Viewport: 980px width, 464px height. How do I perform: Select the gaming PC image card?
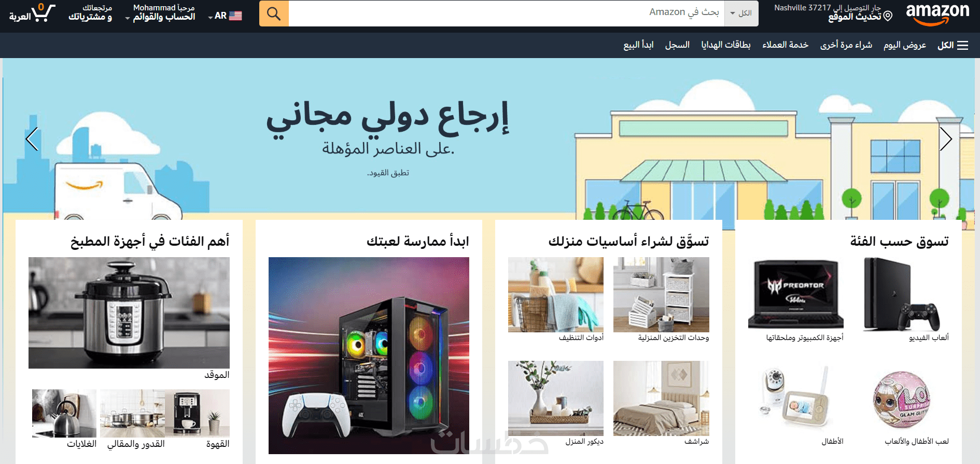pyautogui.click(x=369, y=356)
